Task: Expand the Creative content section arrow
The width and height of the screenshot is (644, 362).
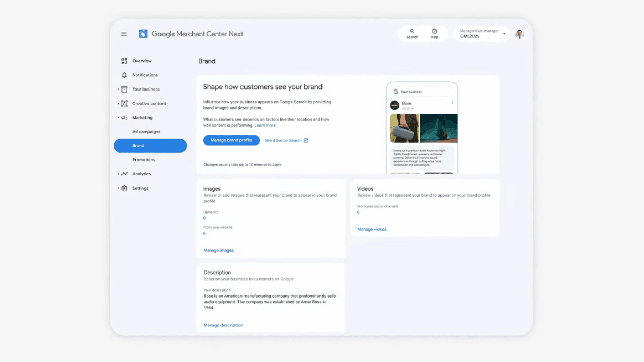Action: click(x=119, y=103)
